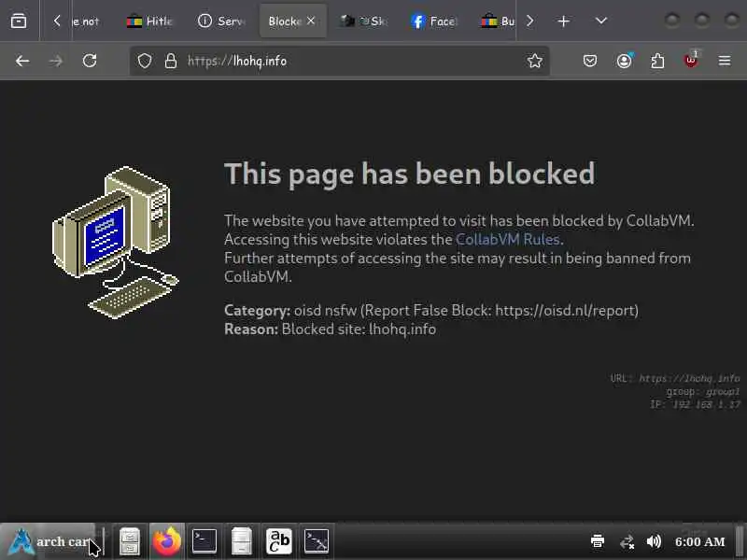Expand the list all tabs dropdown
Image resolution: width=747 pixels, height=560 pixels.
coord(601,21)
